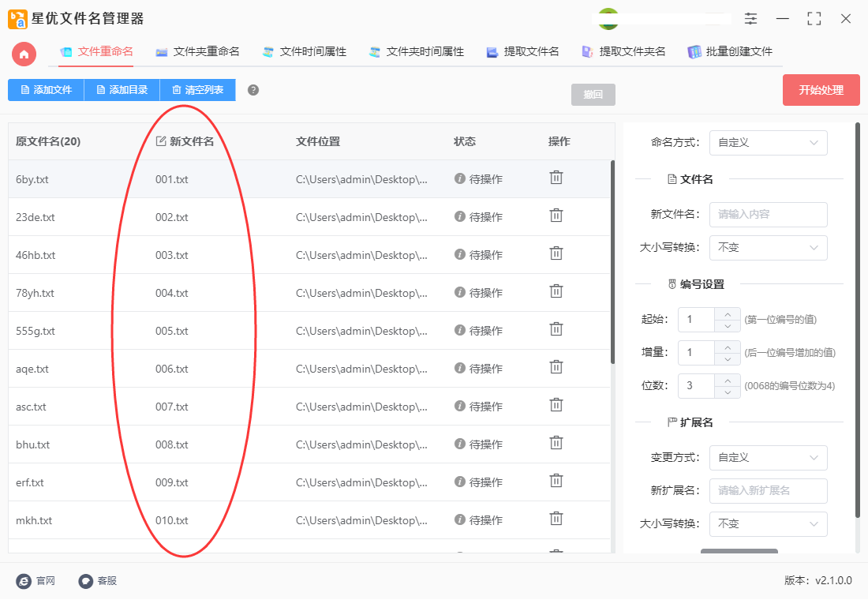The width and height of the screenshot is (868, 600).
Task: Switch to 文件时间属性 tab
Action: coord(305,52)
